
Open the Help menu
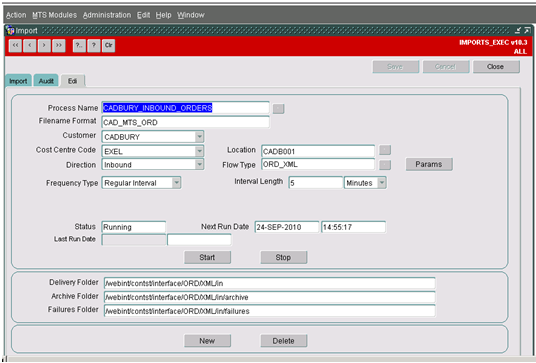click(x=163, y=15)
